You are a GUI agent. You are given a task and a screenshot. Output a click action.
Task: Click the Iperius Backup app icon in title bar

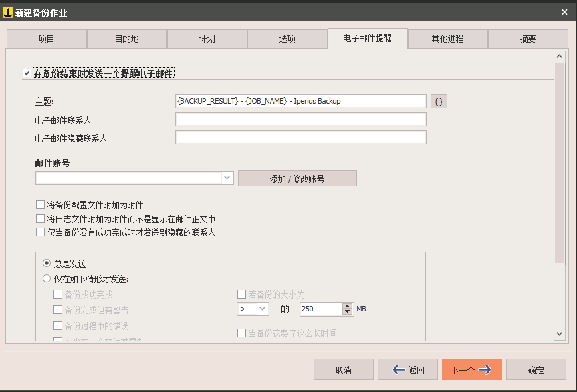[8, 13]
